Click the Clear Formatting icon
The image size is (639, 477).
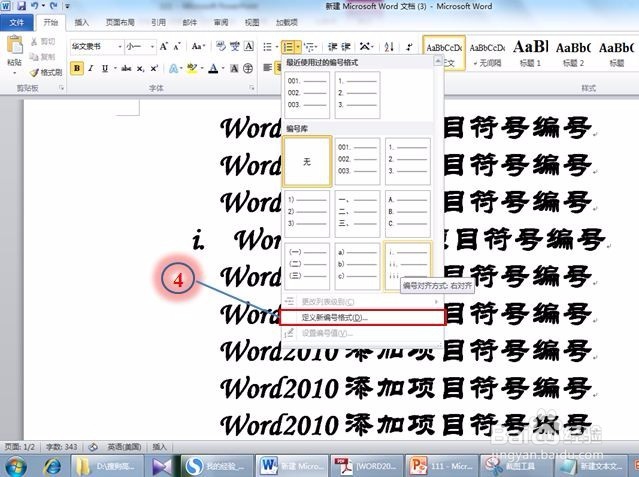tap(221, 46)
